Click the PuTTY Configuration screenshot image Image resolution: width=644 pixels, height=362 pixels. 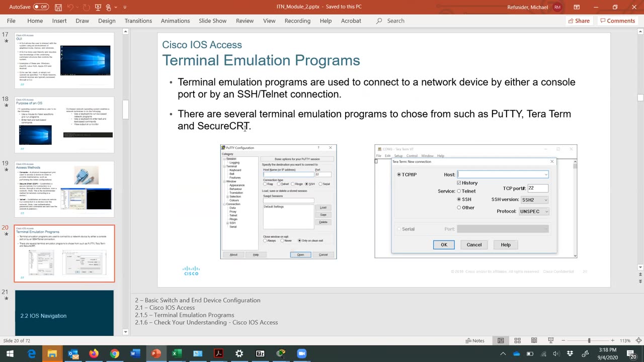point(278,202)
